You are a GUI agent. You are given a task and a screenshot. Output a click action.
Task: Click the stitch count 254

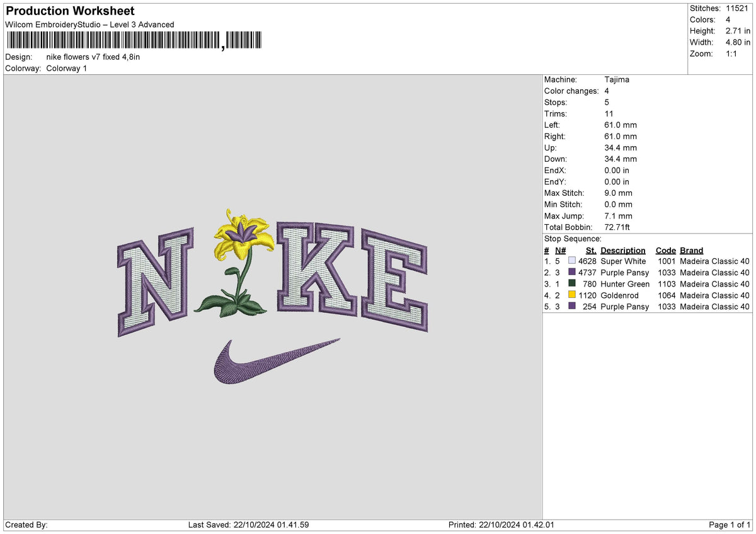point(590,307)
